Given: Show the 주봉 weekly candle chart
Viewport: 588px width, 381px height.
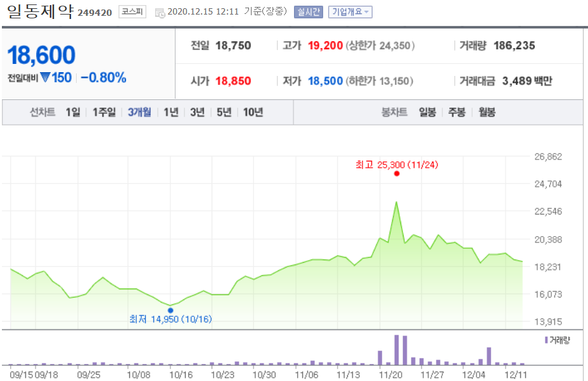Looking at the screenshot, I should tap(457, 112).
